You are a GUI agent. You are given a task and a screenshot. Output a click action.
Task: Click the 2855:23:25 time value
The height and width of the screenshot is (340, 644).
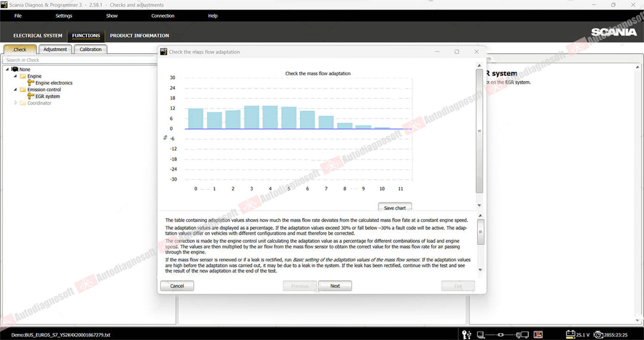616,335
